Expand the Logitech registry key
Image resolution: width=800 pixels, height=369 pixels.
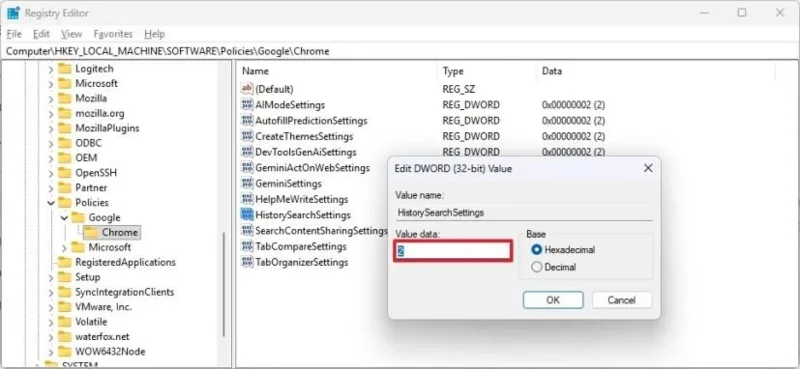(51, 69)
